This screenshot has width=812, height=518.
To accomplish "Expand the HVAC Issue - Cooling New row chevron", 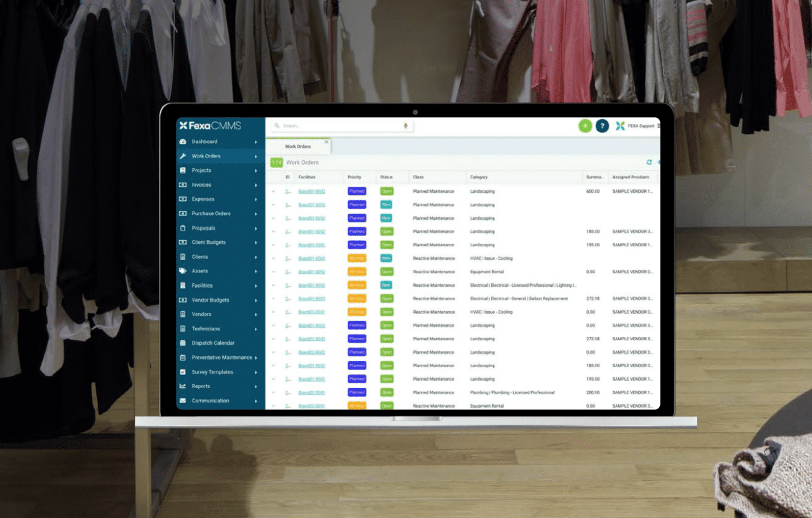I will (274, 259).
